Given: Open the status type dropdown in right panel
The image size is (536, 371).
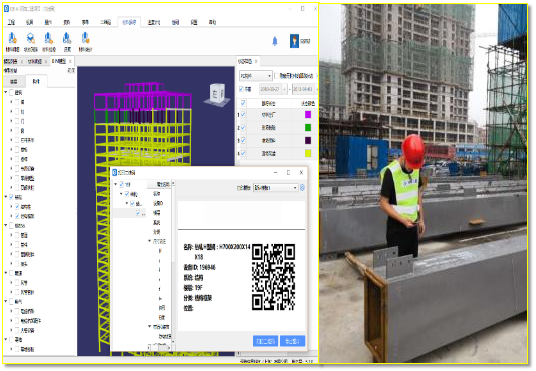Looking at the screenshot, I should point(255,76).
